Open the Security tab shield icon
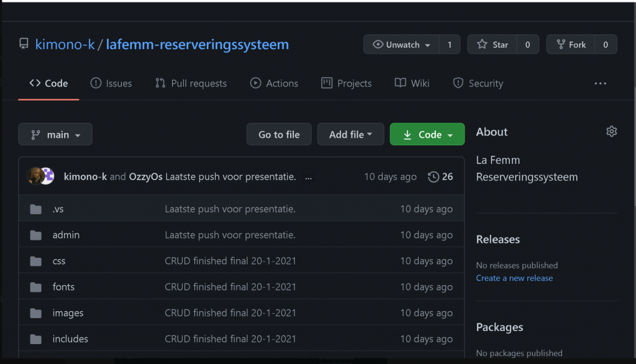The height and width of the screenshot is (364, 636). (x=458, y=83)
